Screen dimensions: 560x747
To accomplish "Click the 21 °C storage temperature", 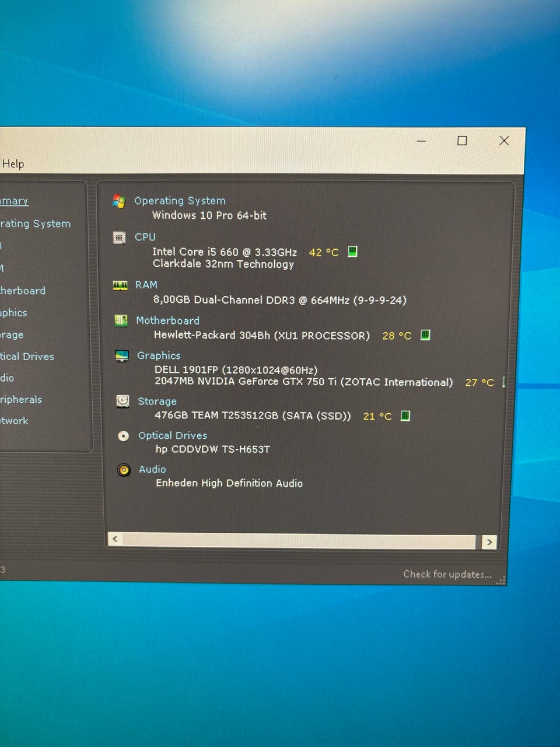I will coord(377,416).
